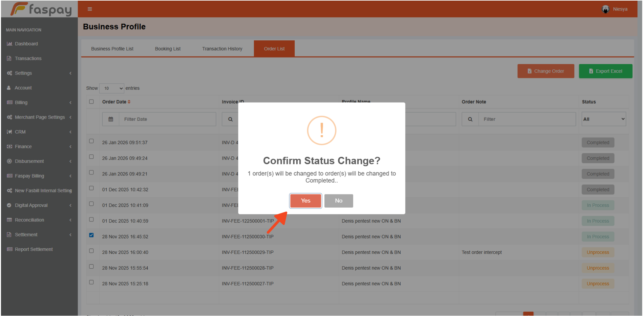Confirm status change with Yes button

(x=305, y=201)
